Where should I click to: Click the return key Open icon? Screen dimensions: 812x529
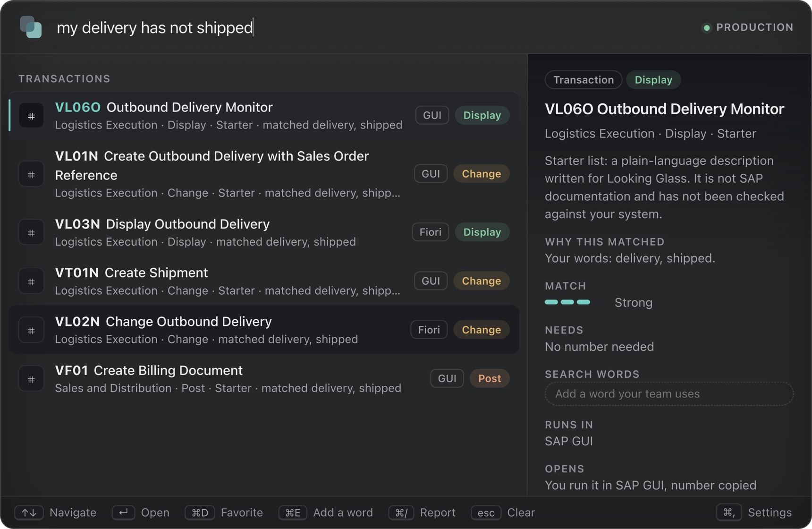tap(123, 512)
